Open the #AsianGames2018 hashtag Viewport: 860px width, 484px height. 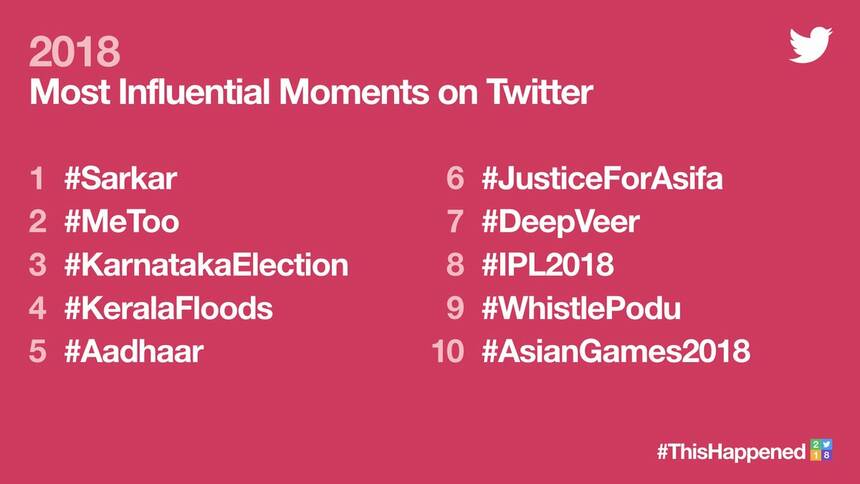pyautogui.click(x=615, y=351)
